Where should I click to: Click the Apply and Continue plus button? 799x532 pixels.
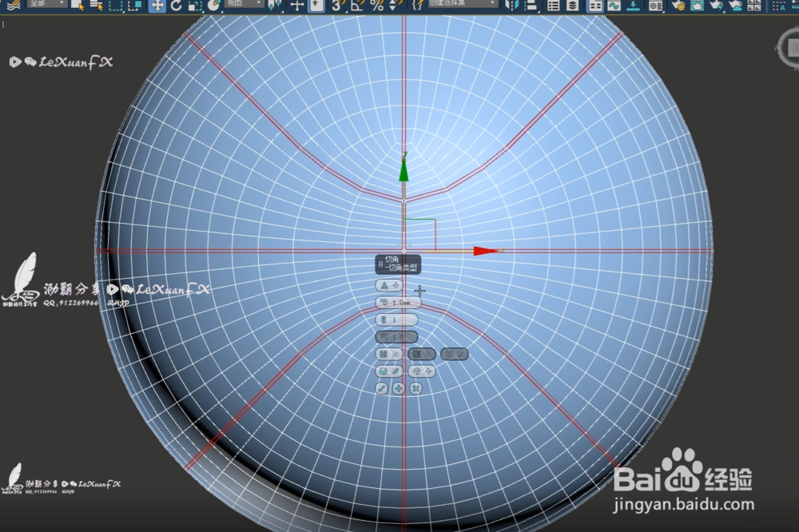(x=399, y=389)
